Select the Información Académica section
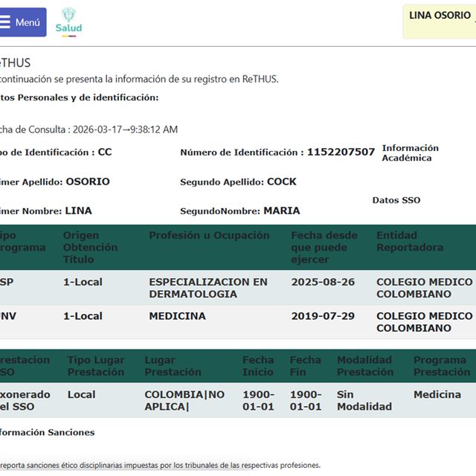Image resolution: width=476 pixels, height=476 pixels. [410, 152]
